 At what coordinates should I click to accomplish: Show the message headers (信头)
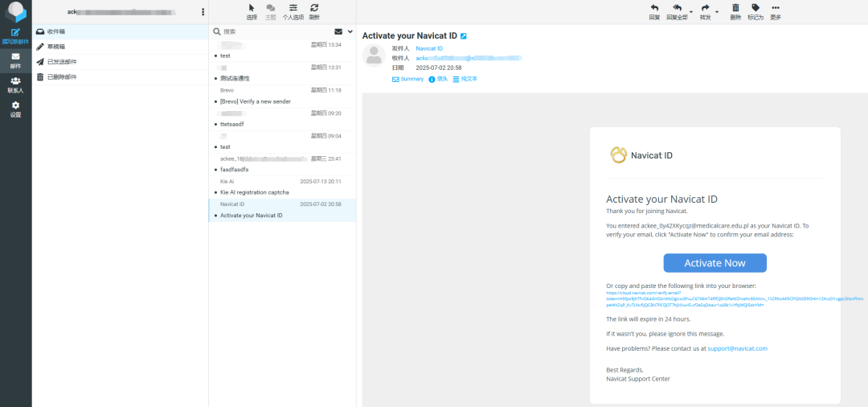[x=438, y=79]
